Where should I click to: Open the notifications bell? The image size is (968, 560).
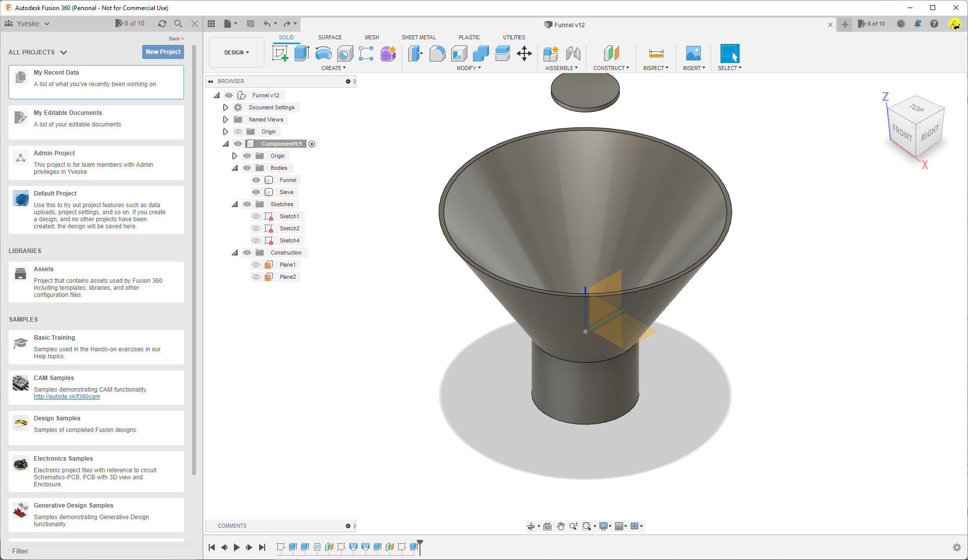click(x=918, y=24)
